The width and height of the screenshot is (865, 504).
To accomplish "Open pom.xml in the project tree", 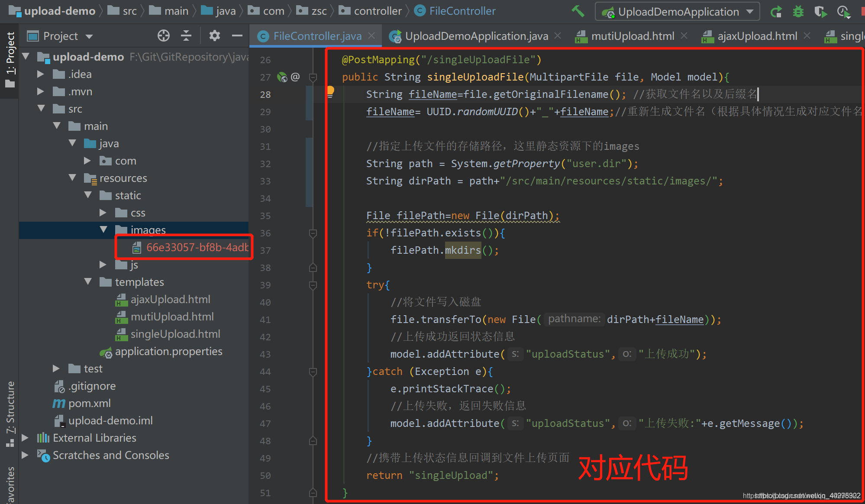I will (x=89, y=403).
